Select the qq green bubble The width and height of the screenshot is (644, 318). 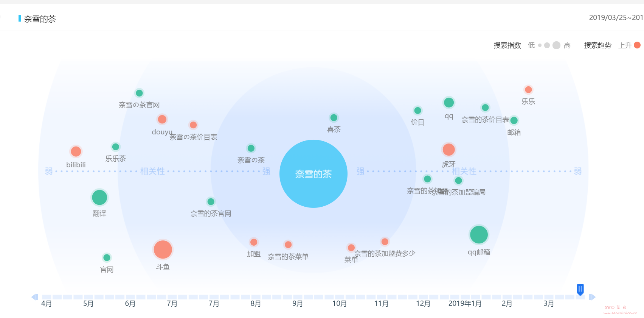[x=449, y=103]
